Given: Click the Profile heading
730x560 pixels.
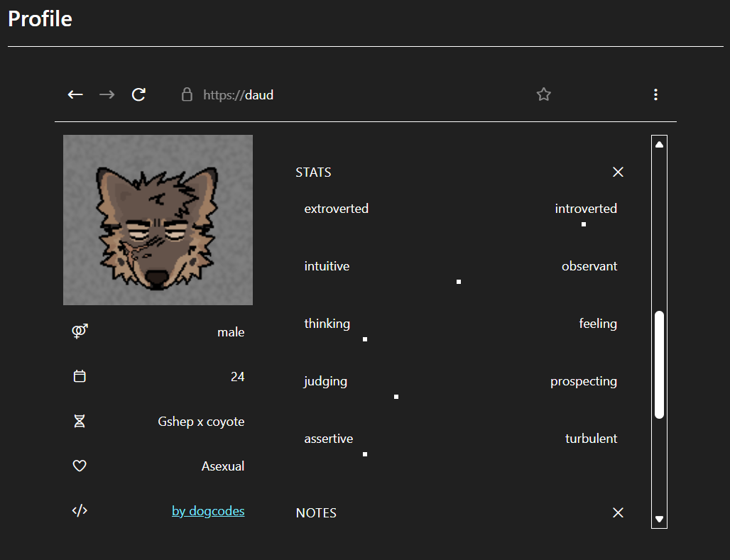Looking at the screenshot, I should click(40, 19).
